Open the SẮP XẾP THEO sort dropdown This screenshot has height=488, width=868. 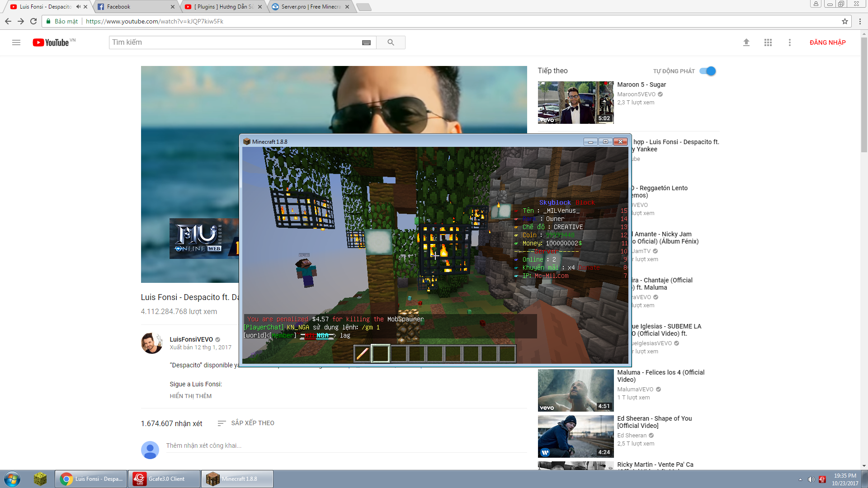[x=246, y=423]
